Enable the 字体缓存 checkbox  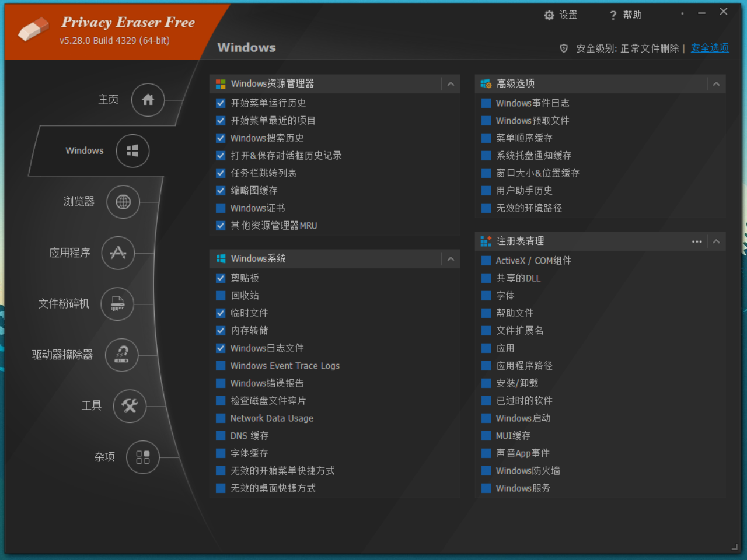click(221, 453)
